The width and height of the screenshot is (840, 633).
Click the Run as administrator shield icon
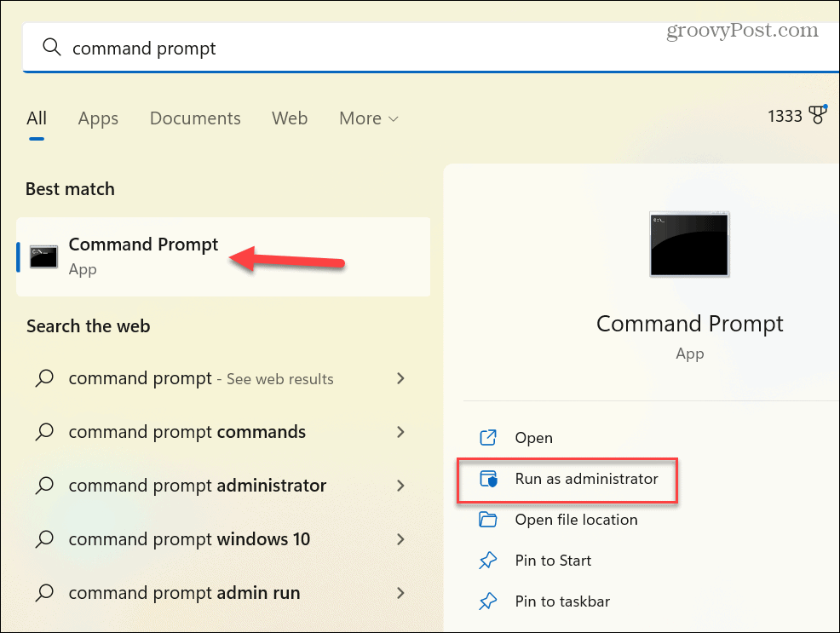point(489,480)
